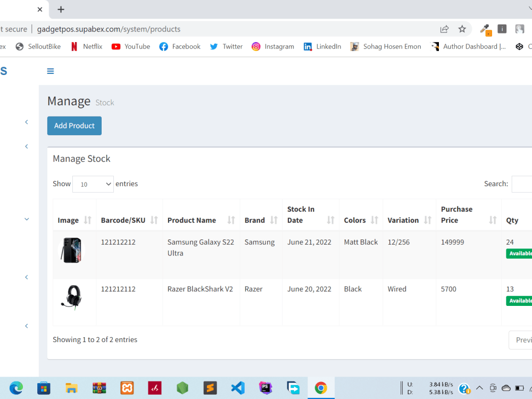The height and width of the screenshot is (399, 532).
Task: Collapse the sidebar with the hamburger icon
Action: [x=51, y=71]
